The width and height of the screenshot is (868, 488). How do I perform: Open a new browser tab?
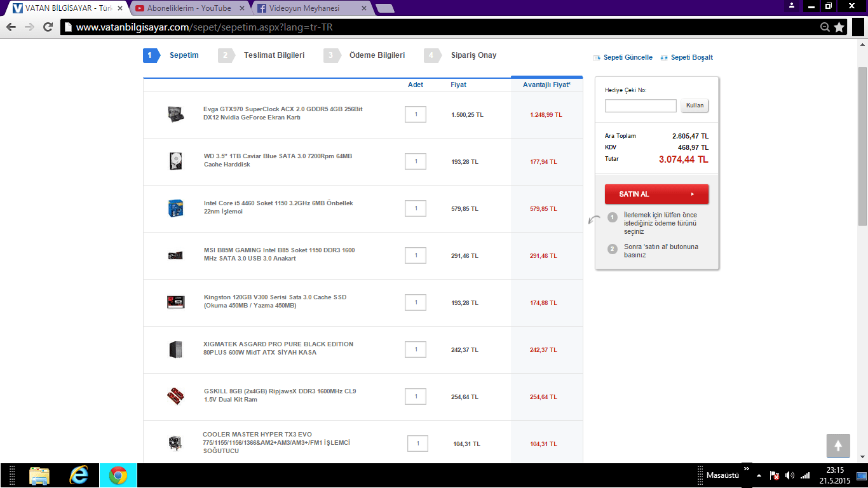384,8
